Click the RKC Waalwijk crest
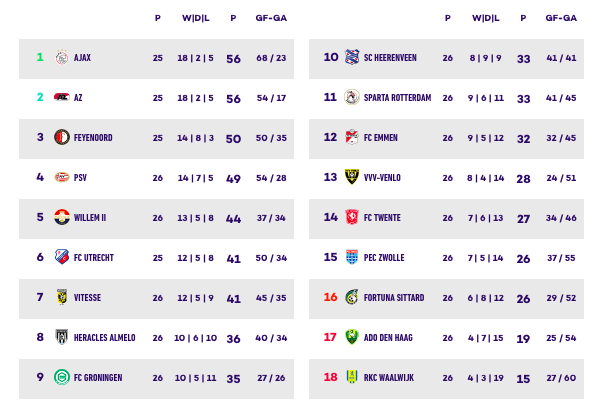602x409 pixels. (352, 377)
